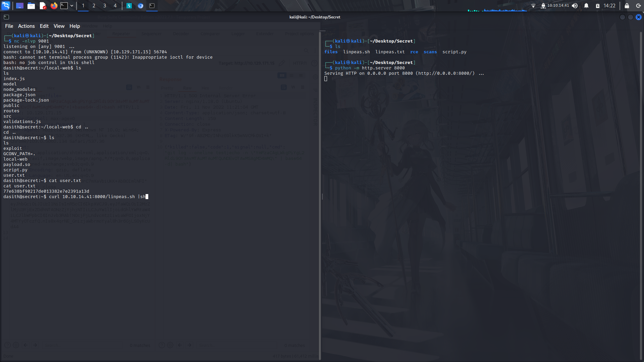Toggle \n line-ending display in the Response view
Image resolution: width=644 pixels, height=362 pixels.
(x=293, y=87)
